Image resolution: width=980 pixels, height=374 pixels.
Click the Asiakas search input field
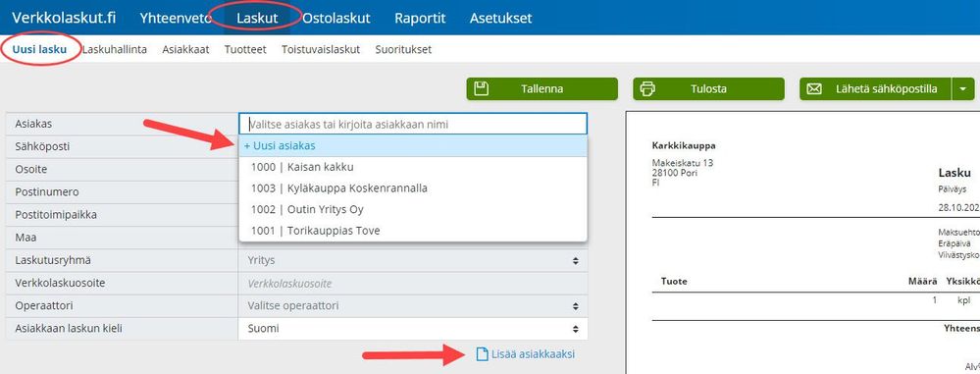coord(412,124)
